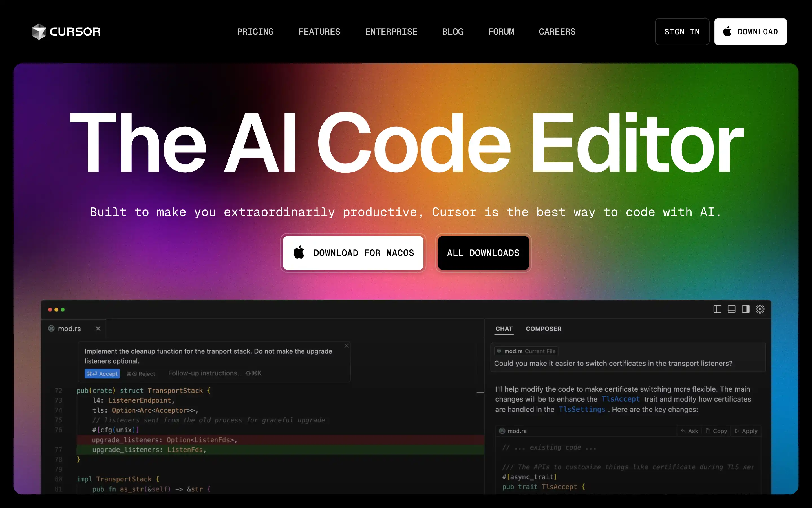Click the added line 'upgrade_listeners: ListenFds,'
The image size is (812, 508).
pyautogui.click(x=149, y=450)
